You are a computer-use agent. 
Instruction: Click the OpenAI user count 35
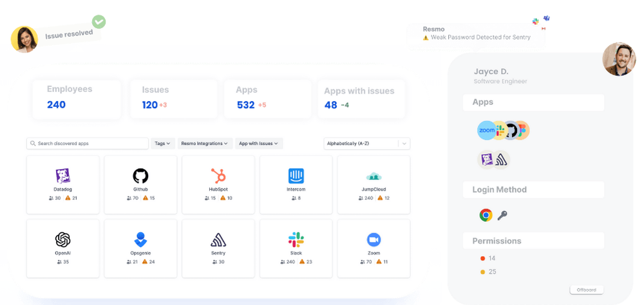click(x=66, y=261)
